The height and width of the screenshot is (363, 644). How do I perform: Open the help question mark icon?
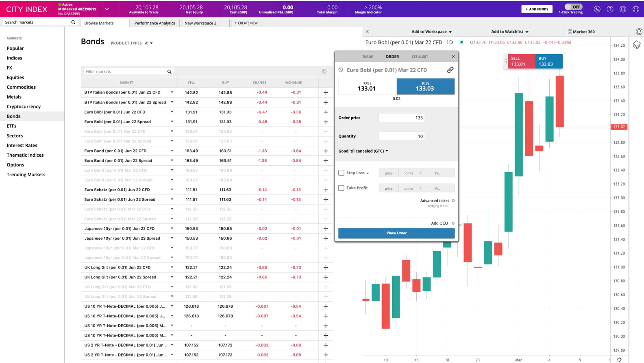click(x=610, y=9)
